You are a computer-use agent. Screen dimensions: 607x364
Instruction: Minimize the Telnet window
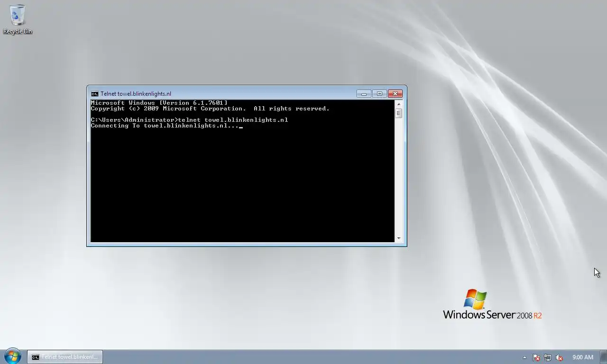[x=364, y=94]
